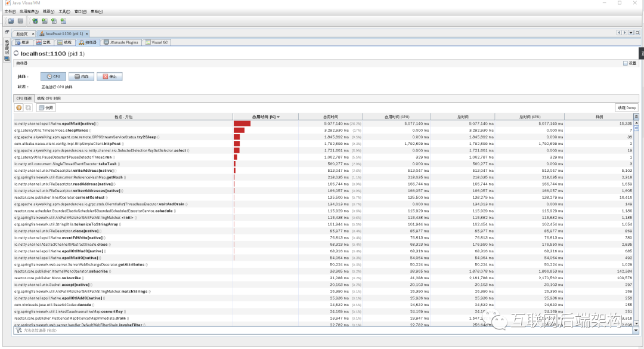
Task: Open the 帮助(H) menu
Action: [x=97, y=11]
